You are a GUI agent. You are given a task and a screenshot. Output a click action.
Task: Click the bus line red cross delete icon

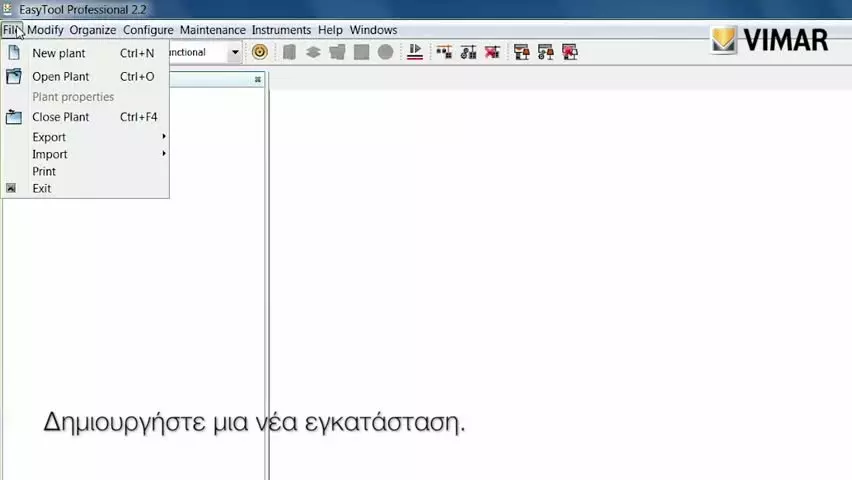click(x=492, y=52)
